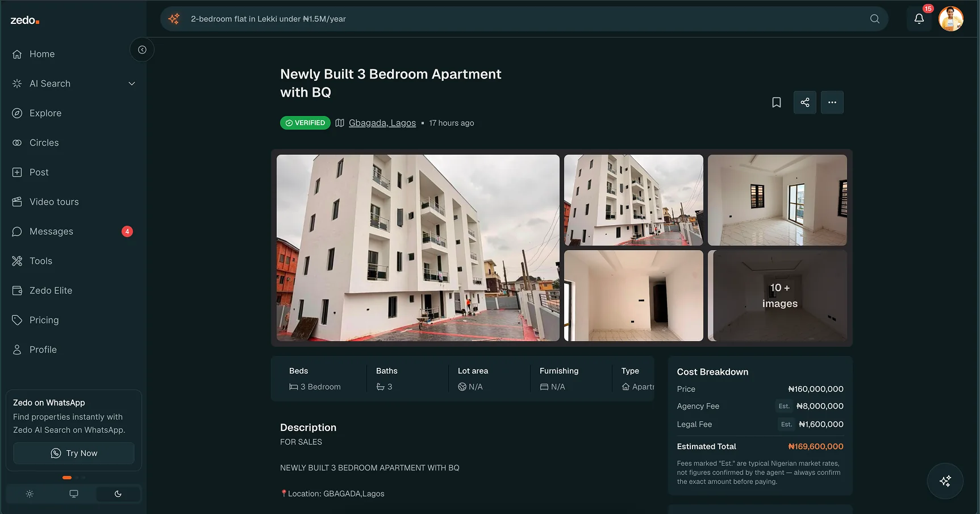Open the Pricing page
The width and height of the screenshot is (980, 514).
(44, 320)
